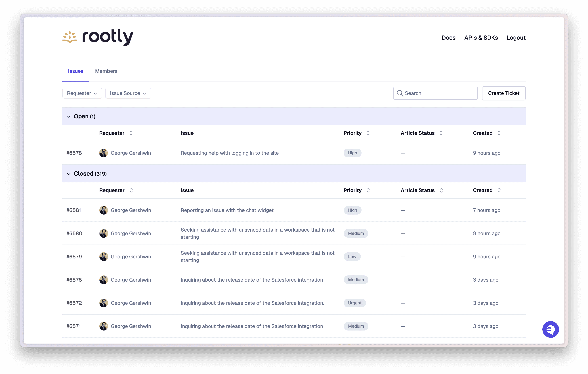Click requester avatar on ticket #6572

(x=104, y=303)
